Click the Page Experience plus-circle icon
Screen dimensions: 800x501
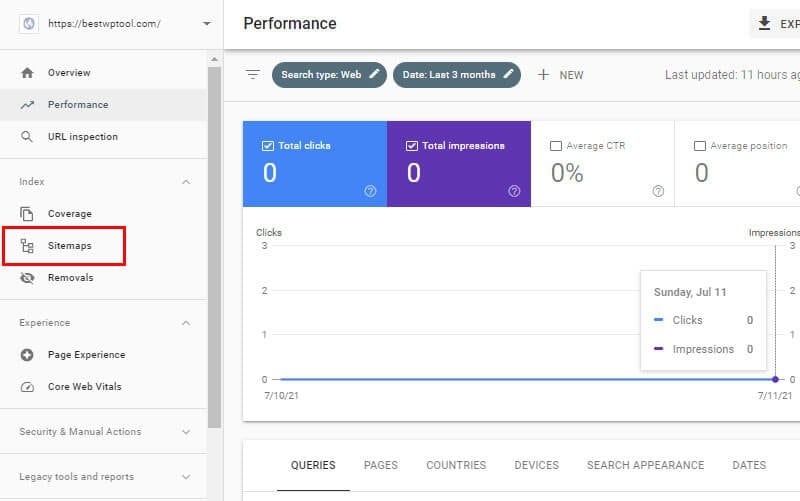pos(27,355)
